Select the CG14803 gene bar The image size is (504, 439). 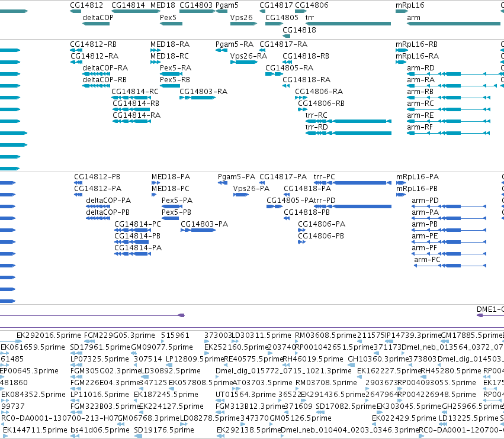pyautogui.click(x=197, y=11)
